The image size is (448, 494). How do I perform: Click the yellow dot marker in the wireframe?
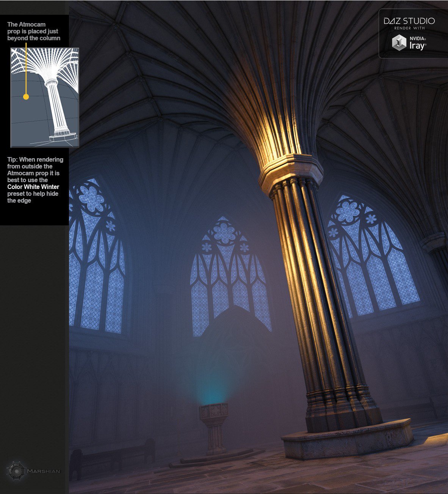26,97
